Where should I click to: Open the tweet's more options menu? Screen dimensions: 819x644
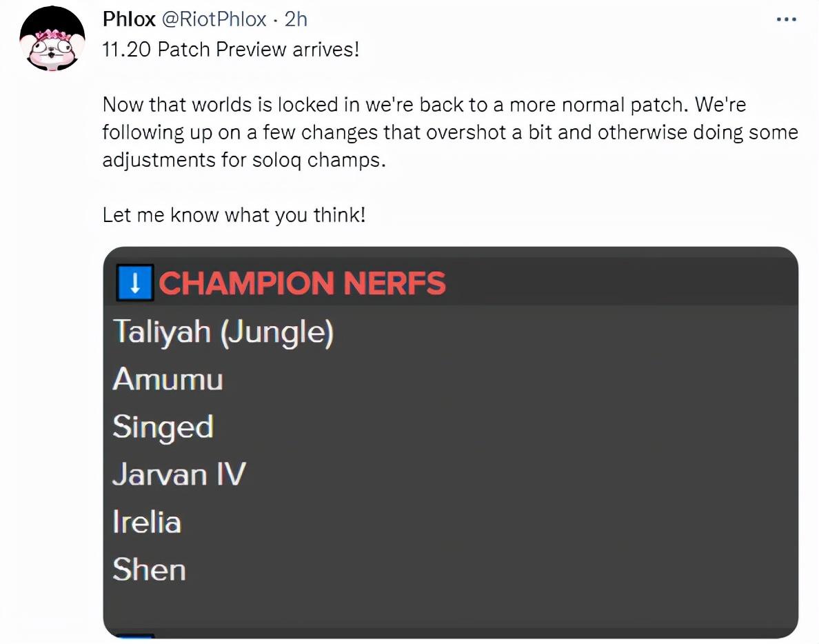click(786, 19)
